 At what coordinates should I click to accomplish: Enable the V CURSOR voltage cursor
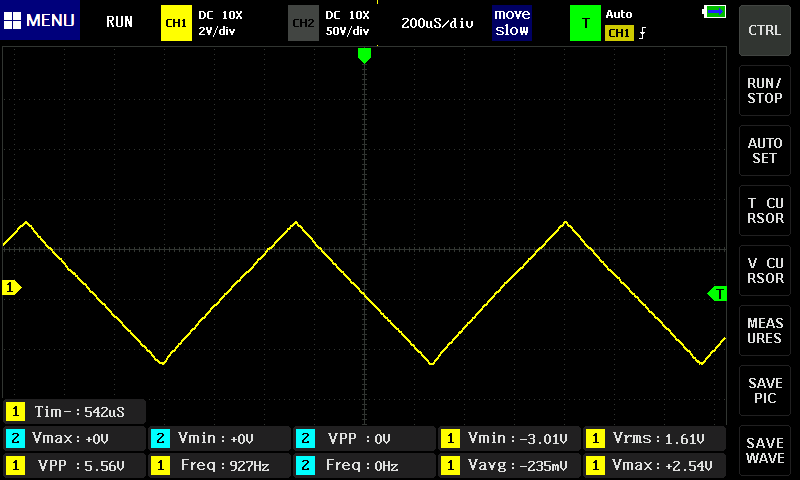tap(765, 271)
